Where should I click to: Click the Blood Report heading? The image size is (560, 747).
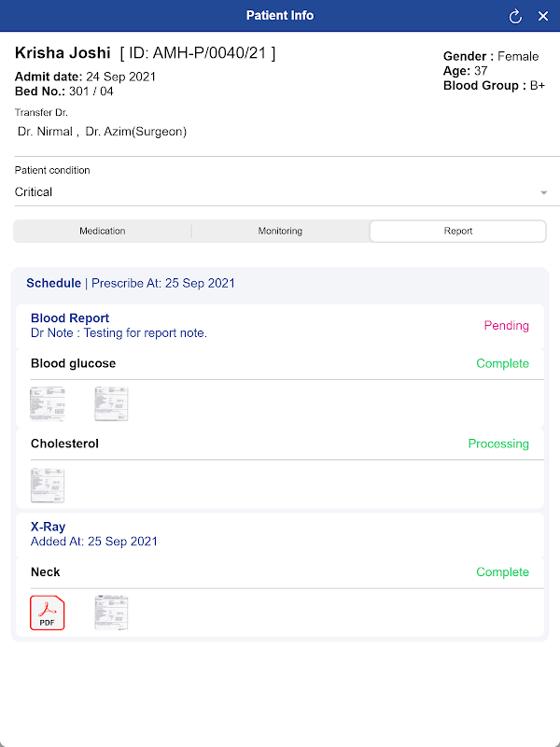click(70, 318)
